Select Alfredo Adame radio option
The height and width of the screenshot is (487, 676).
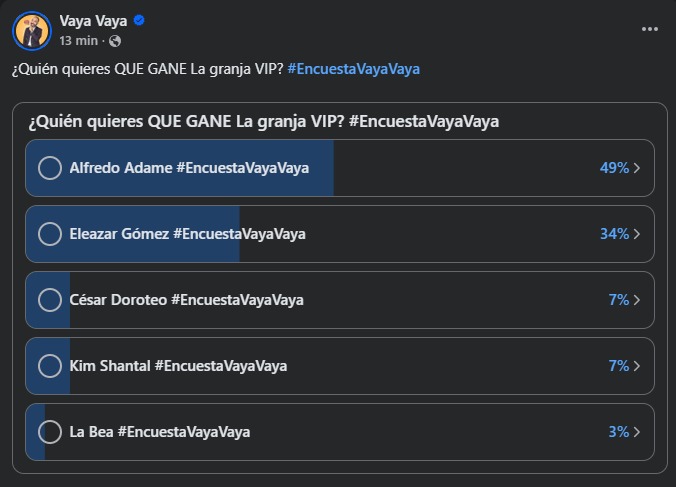(x=50, y=168)
